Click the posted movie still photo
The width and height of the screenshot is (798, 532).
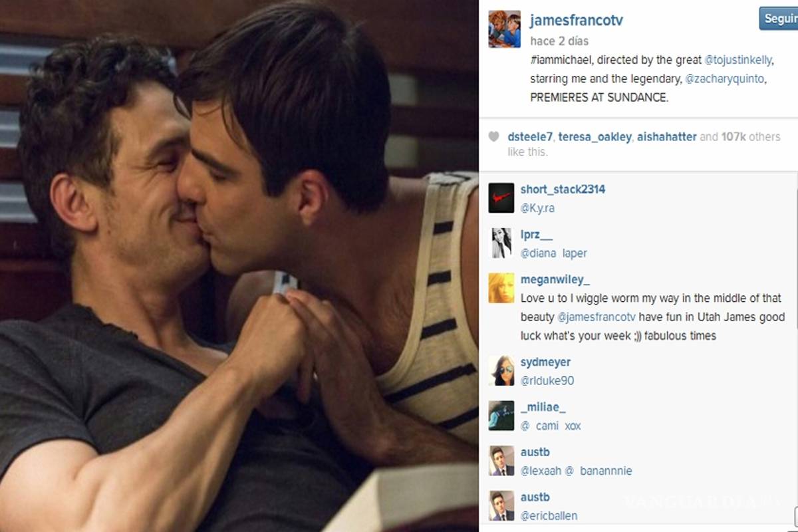[x=239, y=266]
